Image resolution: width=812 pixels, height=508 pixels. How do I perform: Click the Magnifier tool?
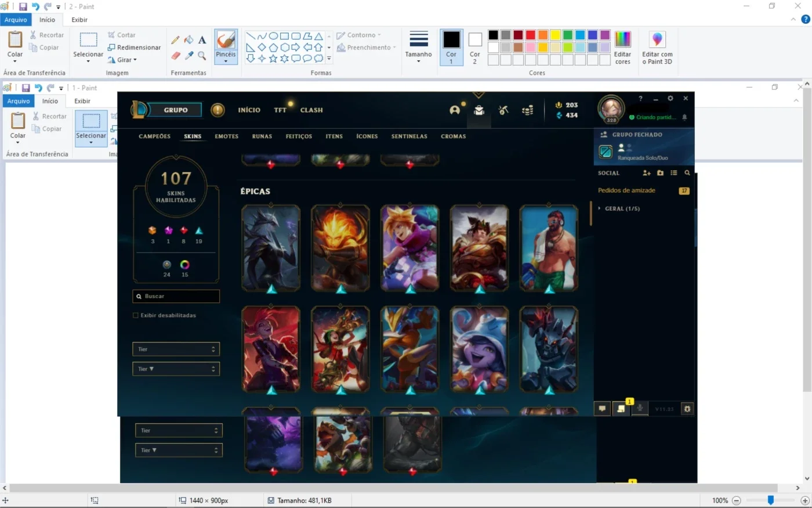[202, 56]
